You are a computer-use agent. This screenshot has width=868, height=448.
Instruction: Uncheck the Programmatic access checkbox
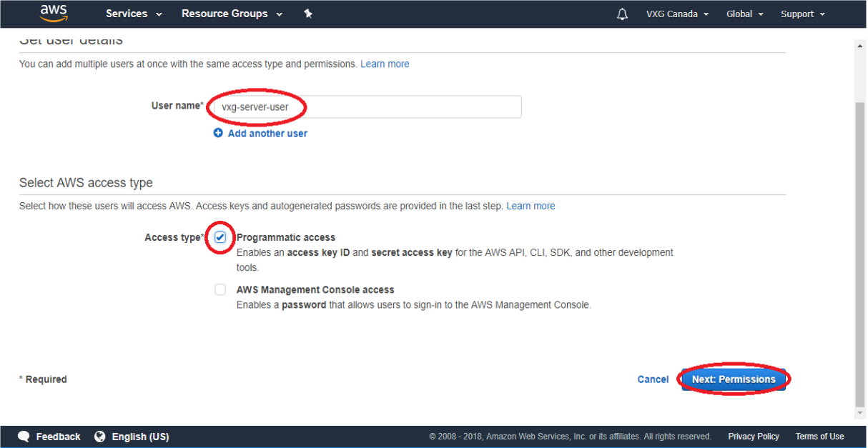[x=220, y=237]
